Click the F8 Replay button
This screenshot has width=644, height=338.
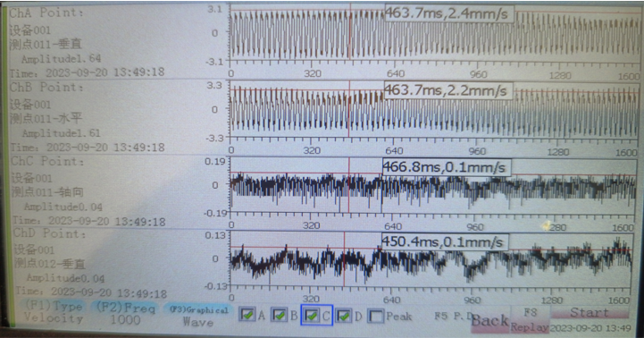(x=530, y=319)
